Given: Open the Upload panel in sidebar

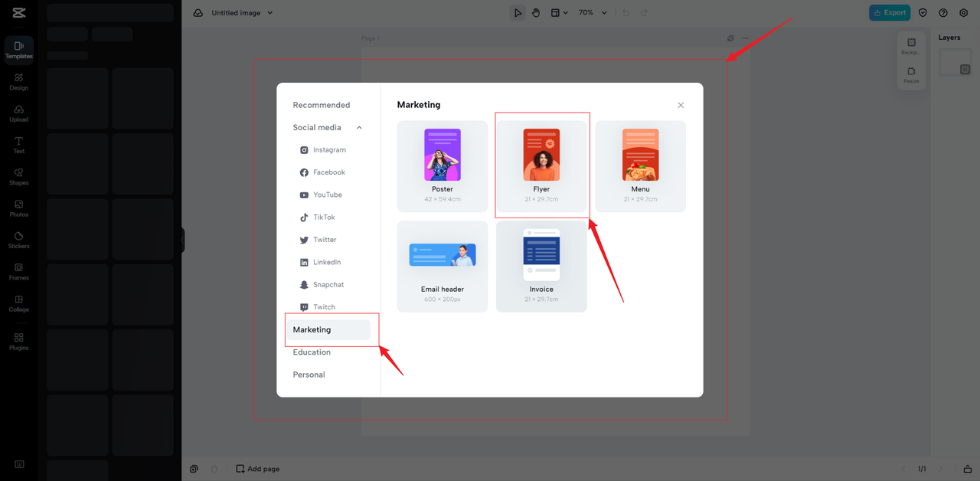Looking at the screenshot, I should click(x=19, y=113).
